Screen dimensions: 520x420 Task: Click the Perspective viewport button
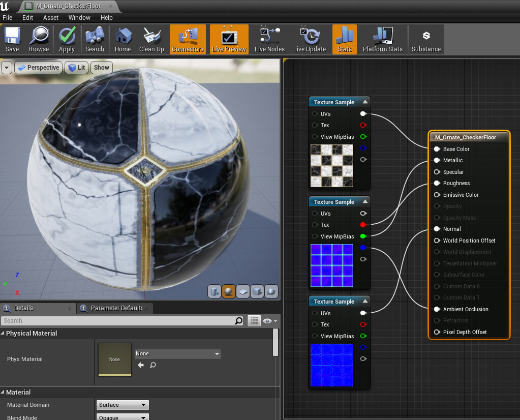(39, 67)
